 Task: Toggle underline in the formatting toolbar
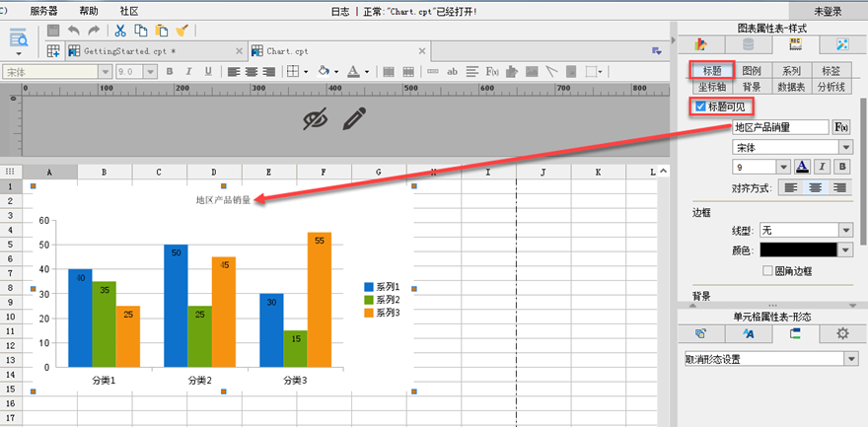click(x=208, y=71)
